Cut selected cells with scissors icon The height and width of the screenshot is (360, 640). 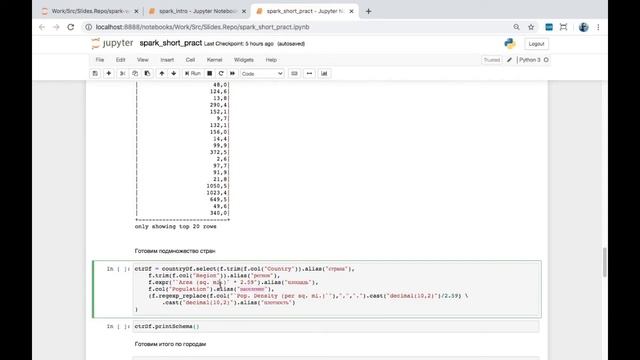point(122,73)
